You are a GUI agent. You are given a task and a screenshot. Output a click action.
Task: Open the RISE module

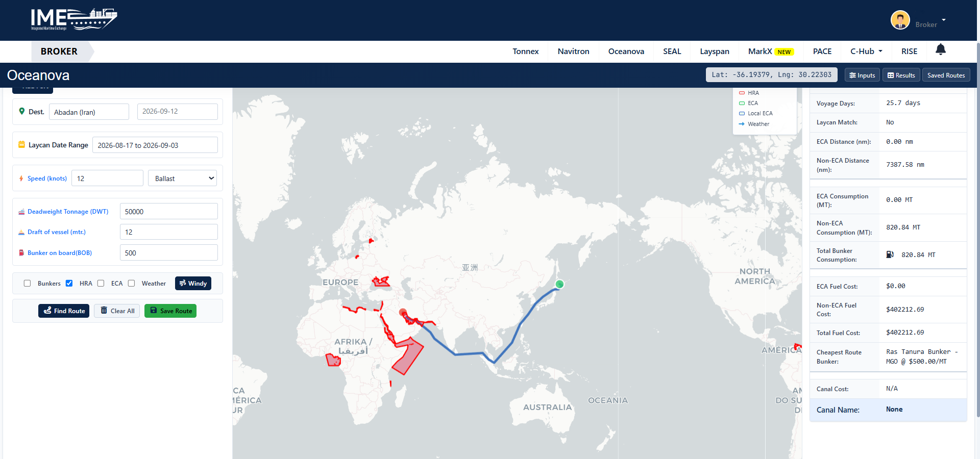(909, 52)
